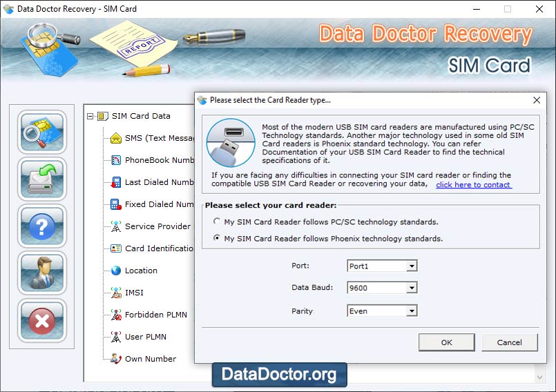Collapse the SIM Card Data tree node
Viewport: 556px width, 392px height.
coord(90,116)
